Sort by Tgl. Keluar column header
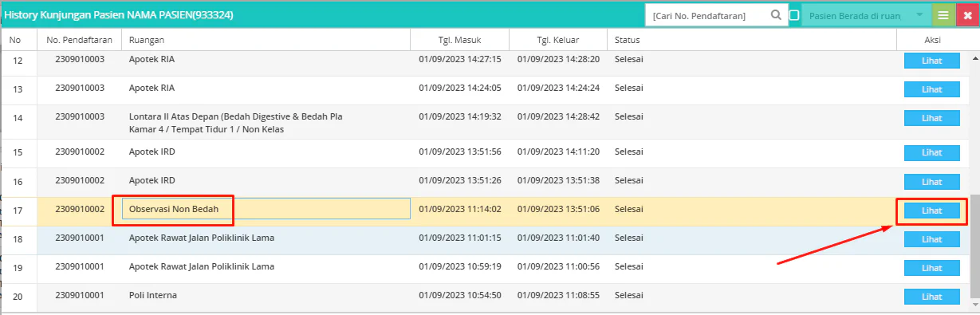Viewport: 980px width, 315px height. coord(557,40)
